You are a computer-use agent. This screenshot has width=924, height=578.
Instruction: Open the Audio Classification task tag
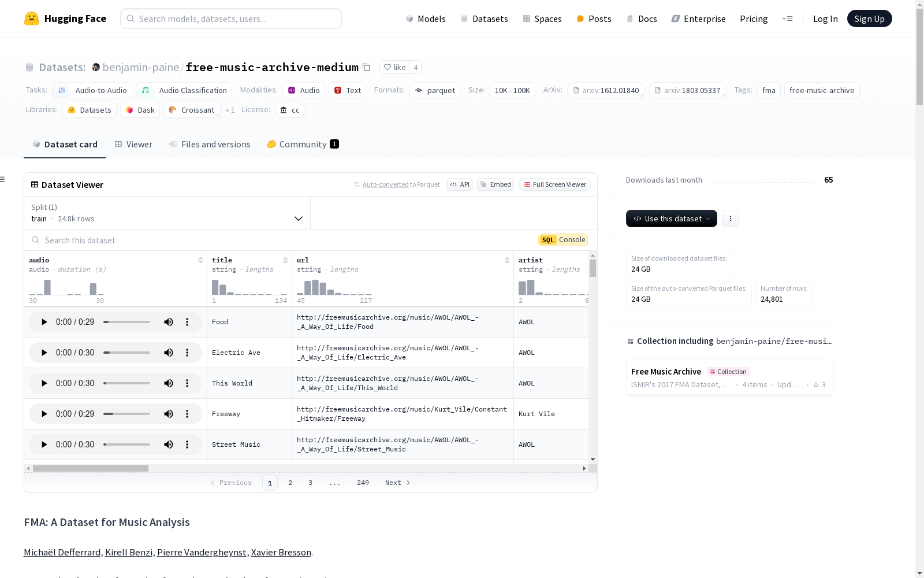(x=184, y=90)
